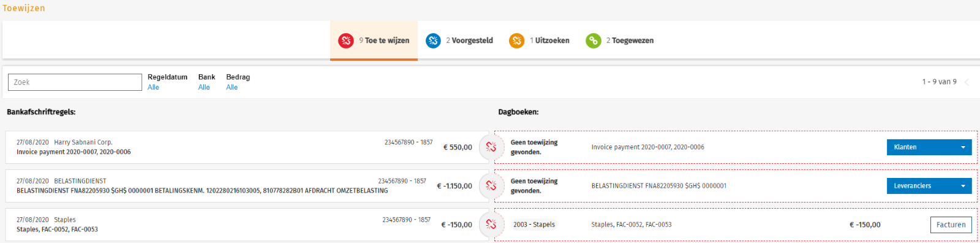The image size is (980, 243).
Task: Switch to the 2 Toegewezen tab
Action: [x=619, y=40]
